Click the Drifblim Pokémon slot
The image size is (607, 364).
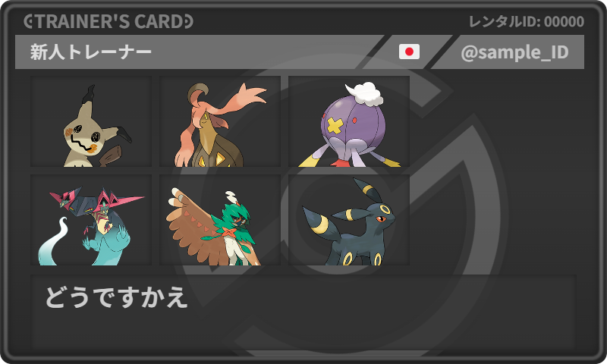[349, 121]
